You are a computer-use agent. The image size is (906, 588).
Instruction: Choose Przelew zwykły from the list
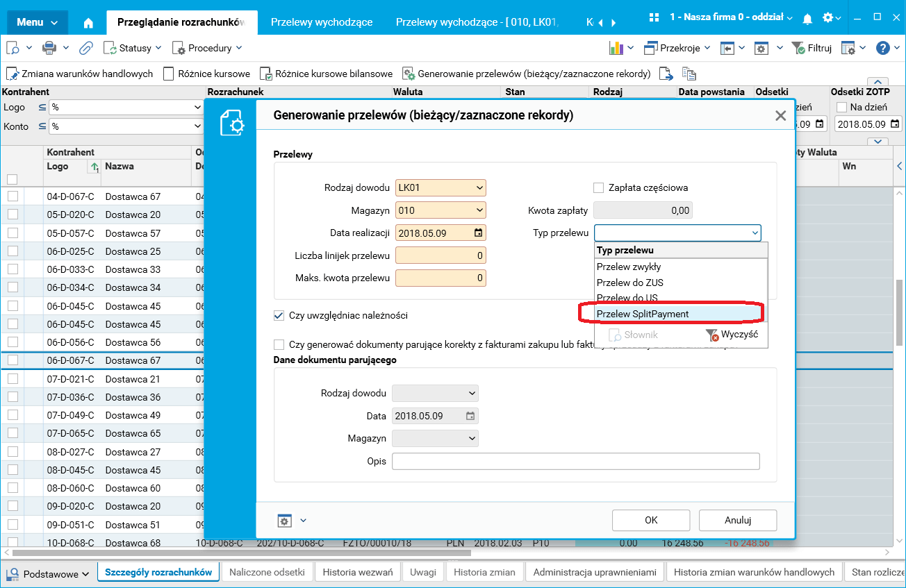click(x=681, y=267)
